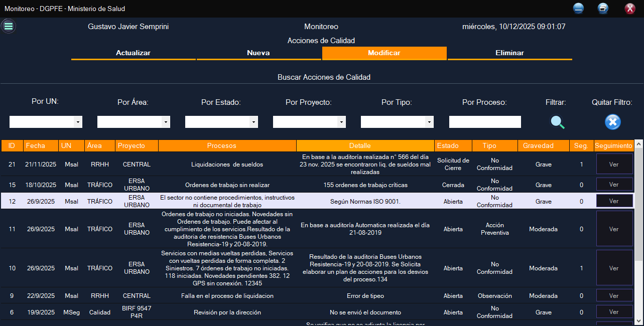Minimize the Monitoreo window
Screen dimensions: 644x326
pyautogui.click(x=578, y=9)
